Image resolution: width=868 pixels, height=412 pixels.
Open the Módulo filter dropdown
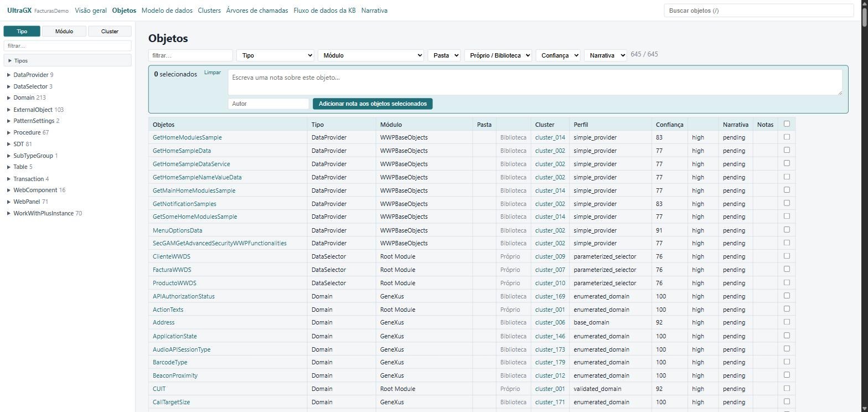tap(371, 55)
